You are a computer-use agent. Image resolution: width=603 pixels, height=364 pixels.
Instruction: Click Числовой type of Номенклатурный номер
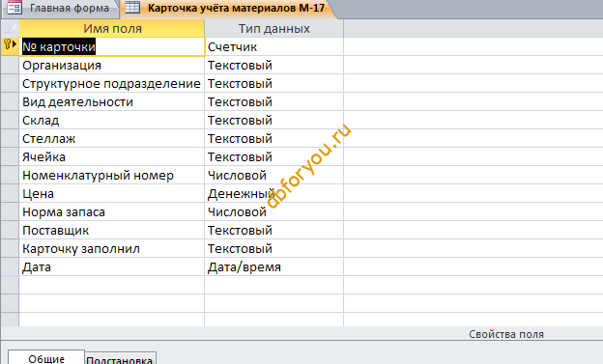[273, 176]
